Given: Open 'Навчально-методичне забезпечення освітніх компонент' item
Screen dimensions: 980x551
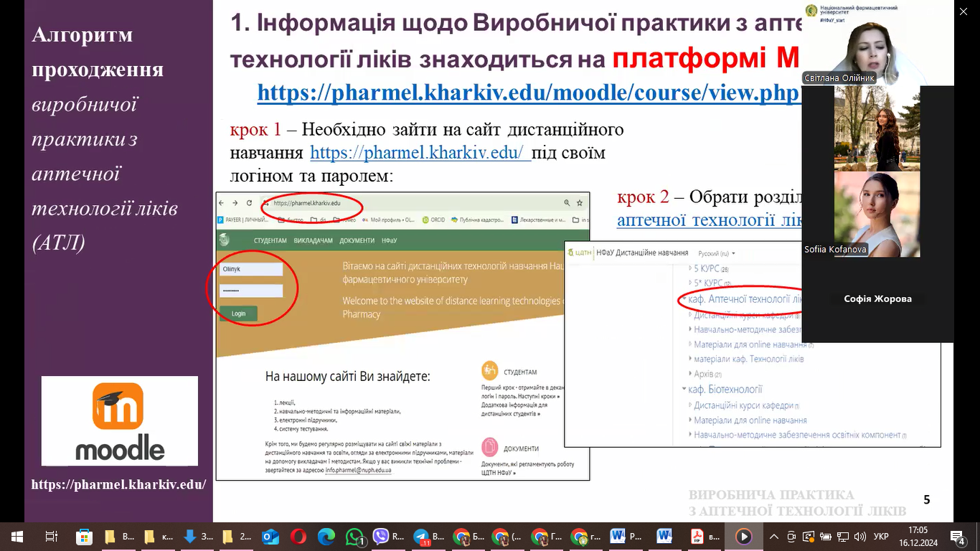Looking at the screenshot, I should pyautogui.click(x=800, y=435).
